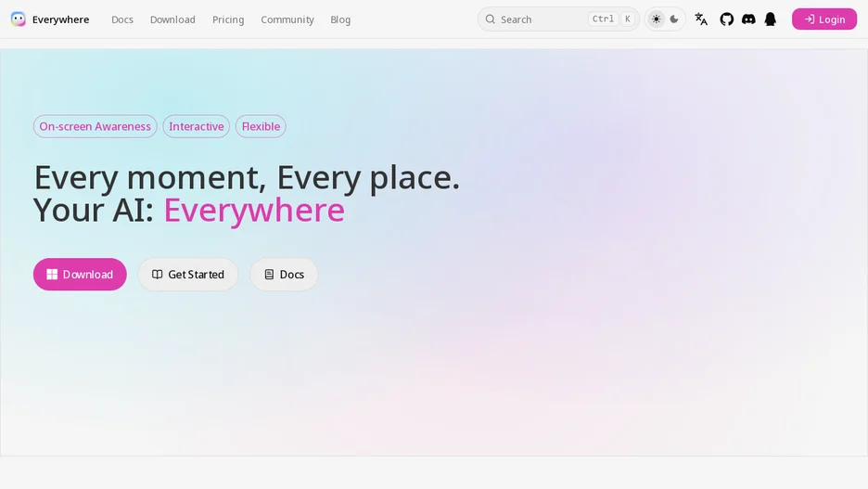Click the 'Every moment, Every place.' heading

(x=247, y=177)
